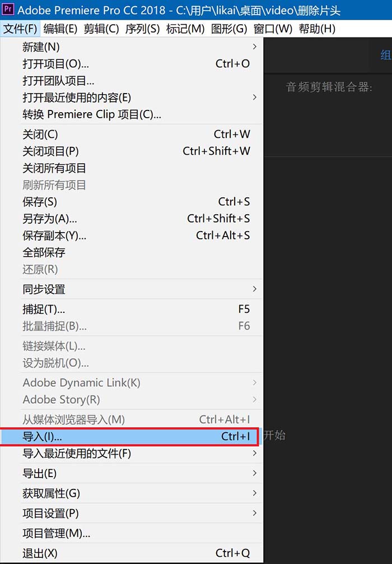Open the 导出(E) submenu

point(132,473)
